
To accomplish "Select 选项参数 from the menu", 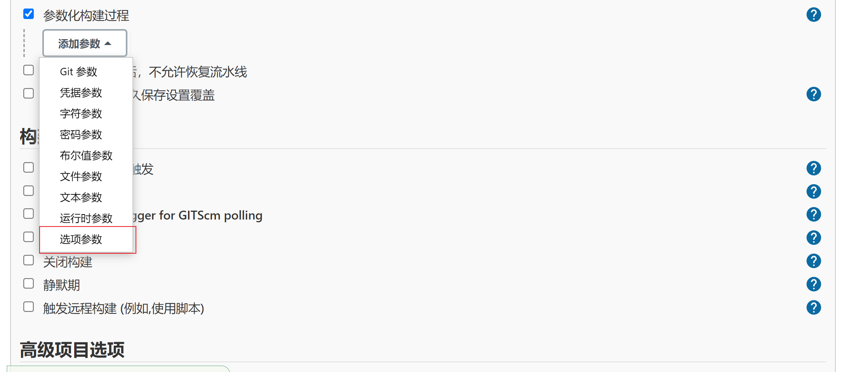I will click(81, 239).
